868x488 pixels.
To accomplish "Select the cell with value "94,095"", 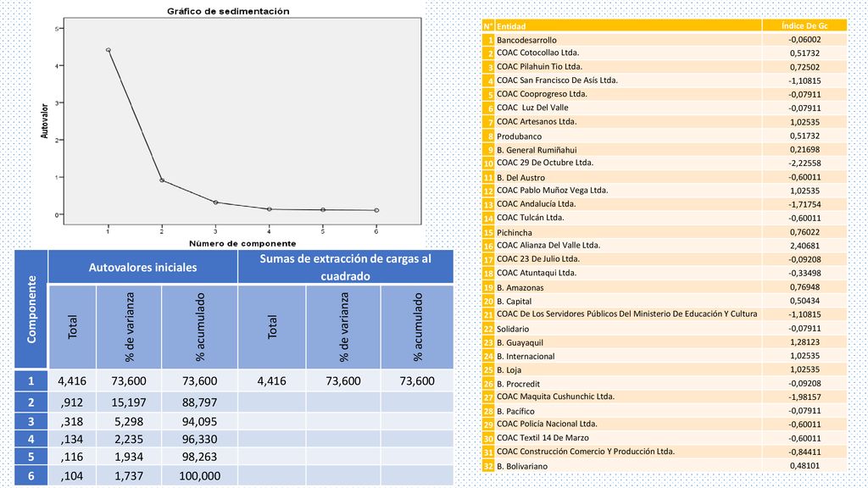I will click(x=200, y=422).
